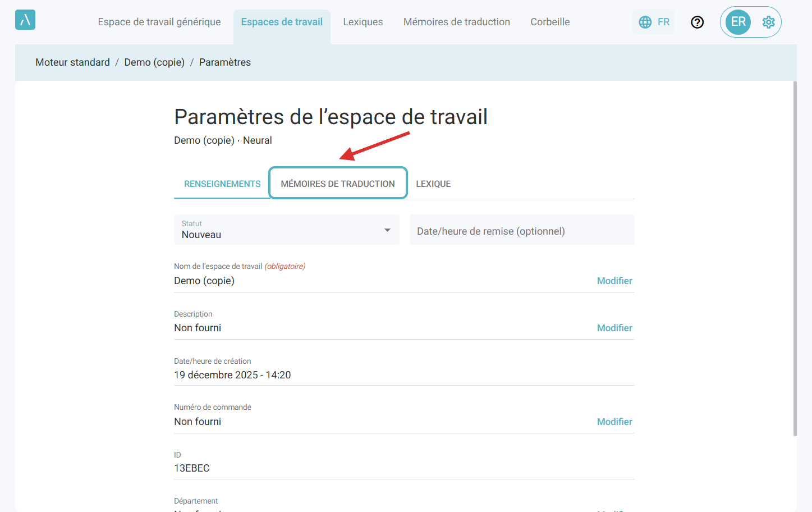812x512 pixels.
Task: Expand the Statut dropdown arrow
Action: pos(387,230)
